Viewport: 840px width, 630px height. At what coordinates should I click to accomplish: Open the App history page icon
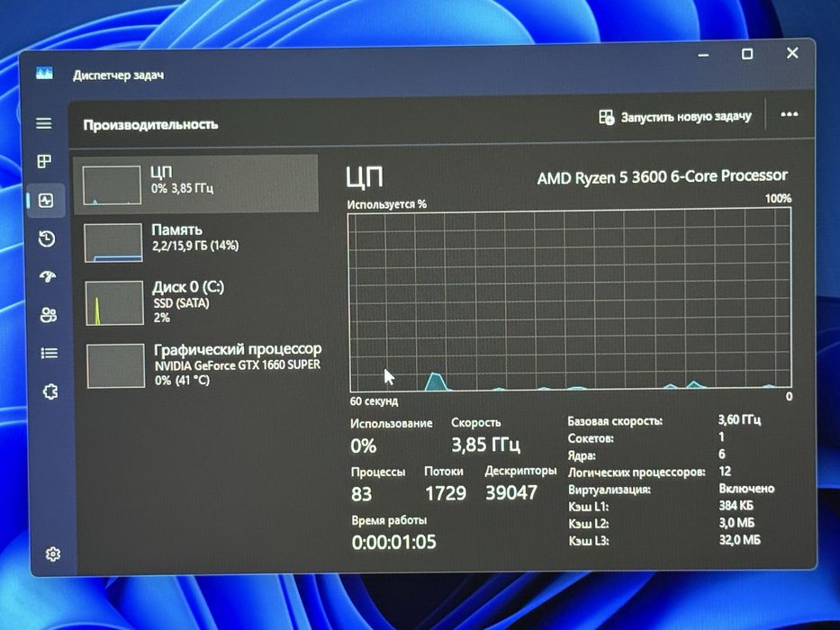[47, 238]
